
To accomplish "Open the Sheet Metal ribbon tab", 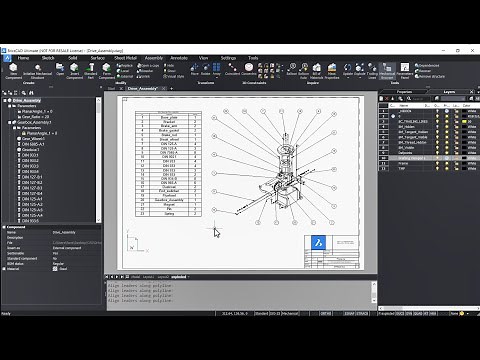I will [125, 58].
